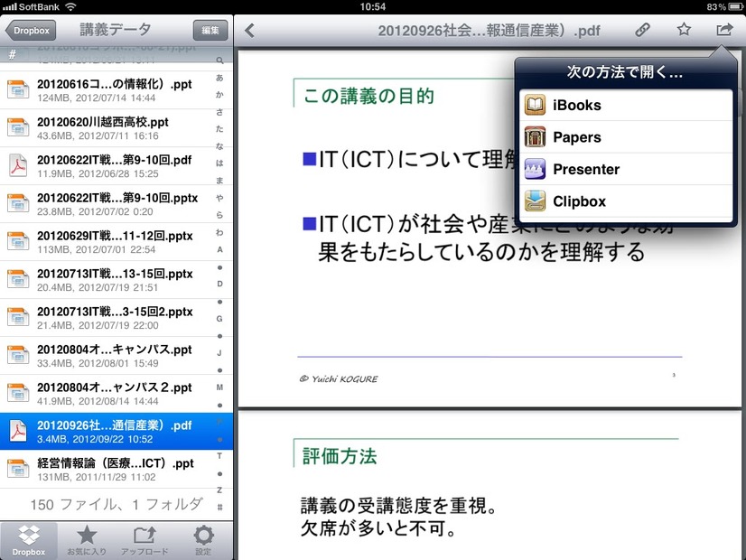The width and height of the screenshot is (746, 560).
Task: Jump to A in section index
Action: [x=219, y=249]
